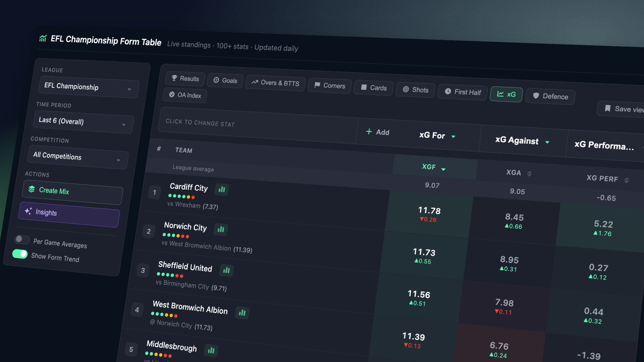Switch to the OA Index tab
Screen dimensions: 644x362
[185, 95]
